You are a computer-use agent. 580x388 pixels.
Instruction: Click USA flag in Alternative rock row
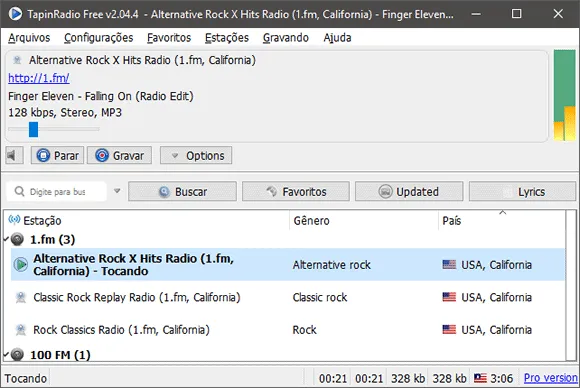(449, 264)
